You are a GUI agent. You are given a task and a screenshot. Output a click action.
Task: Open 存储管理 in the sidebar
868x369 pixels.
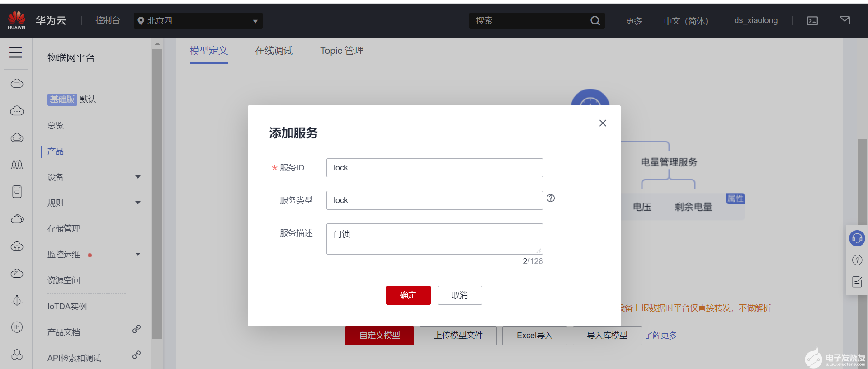(64, 229)
